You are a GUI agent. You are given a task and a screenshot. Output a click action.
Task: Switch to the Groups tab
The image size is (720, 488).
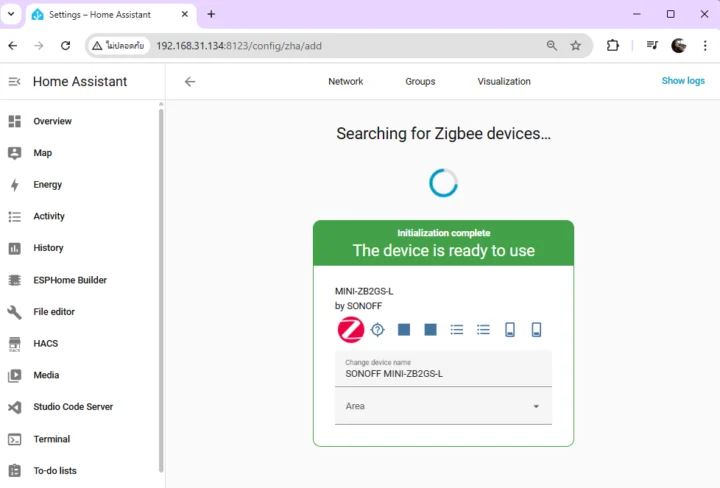coord(420,81)
